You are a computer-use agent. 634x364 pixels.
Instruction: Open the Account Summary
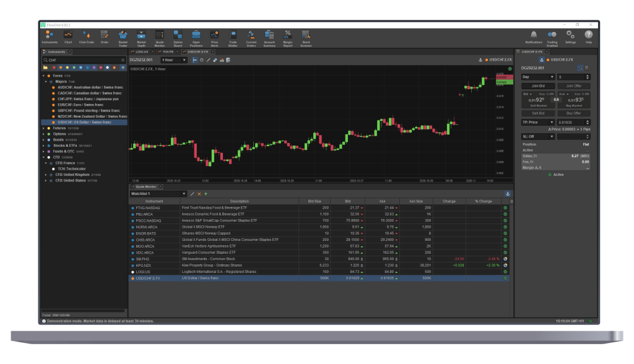coord(269,38)
